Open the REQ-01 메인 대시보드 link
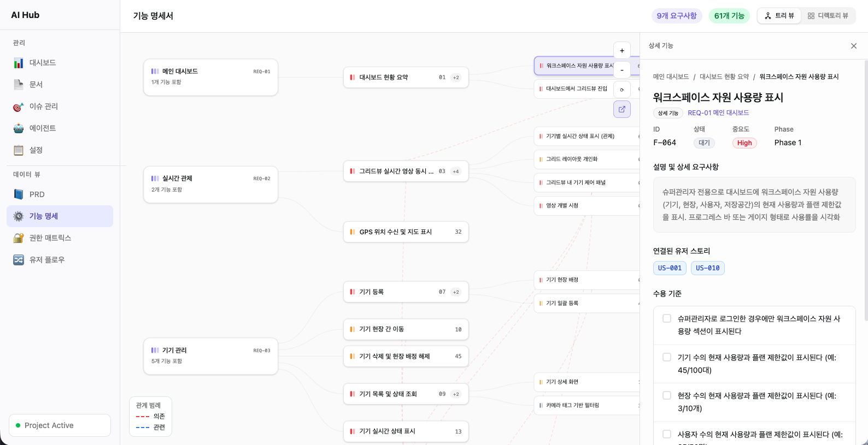The height and width of the screenshot is (445, 868). tap(718, 113)
